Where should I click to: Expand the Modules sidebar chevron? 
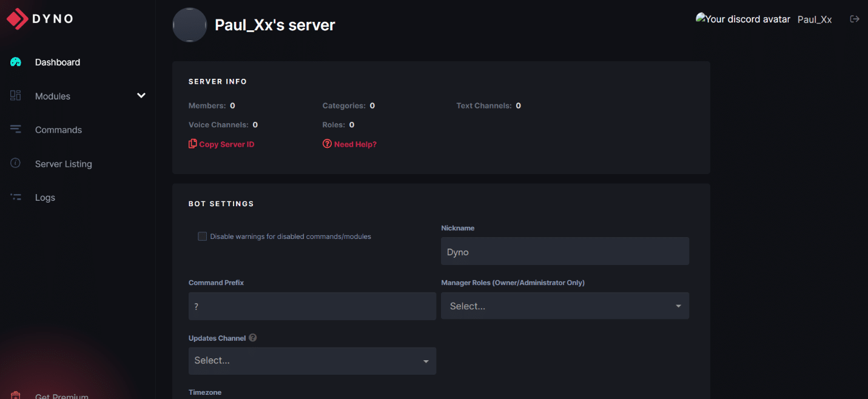tap(141, 96)
